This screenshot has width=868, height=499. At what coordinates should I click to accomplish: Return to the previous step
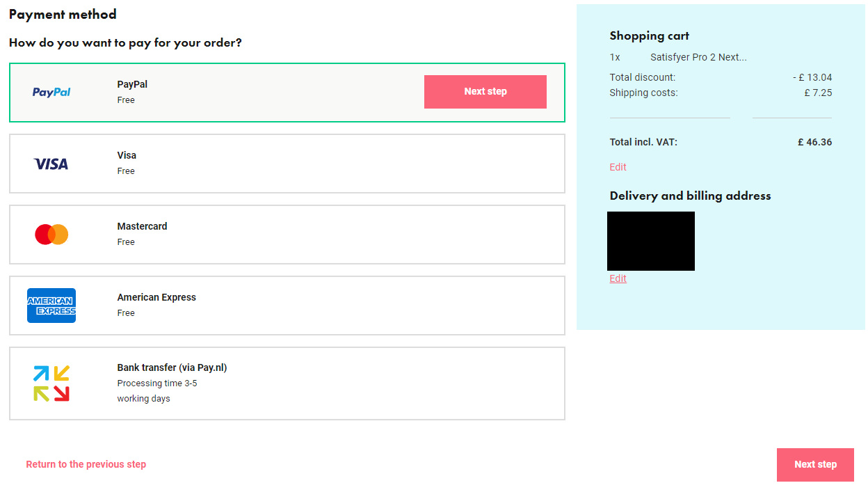point(86,464)
